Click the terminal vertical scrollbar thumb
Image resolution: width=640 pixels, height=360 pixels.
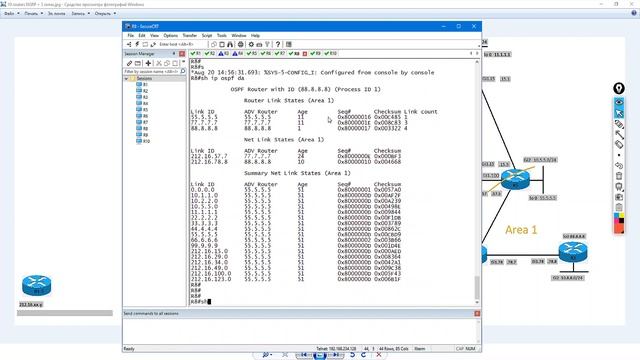pyautogui.click(x=477, y=287)
